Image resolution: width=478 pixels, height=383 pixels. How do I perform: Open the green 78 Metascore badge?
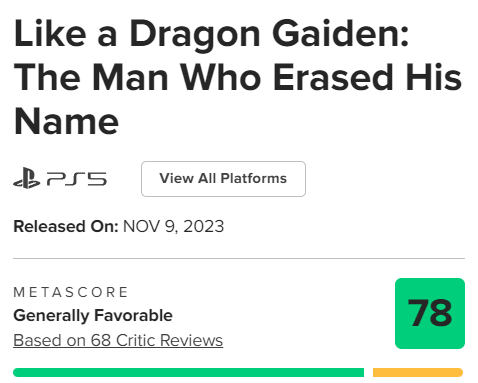tap(430, 313)
